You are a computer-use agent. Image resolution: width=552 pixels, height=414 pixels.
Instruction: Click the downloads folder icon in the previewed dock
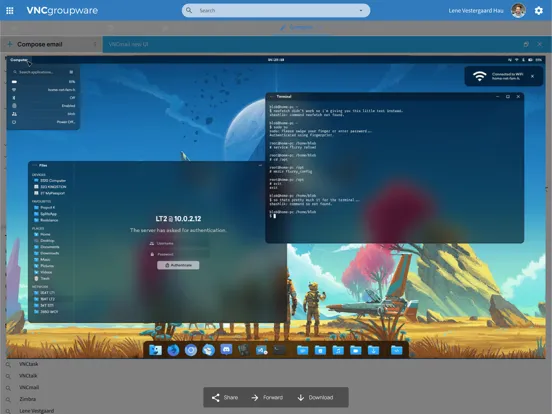click(374, 350)
